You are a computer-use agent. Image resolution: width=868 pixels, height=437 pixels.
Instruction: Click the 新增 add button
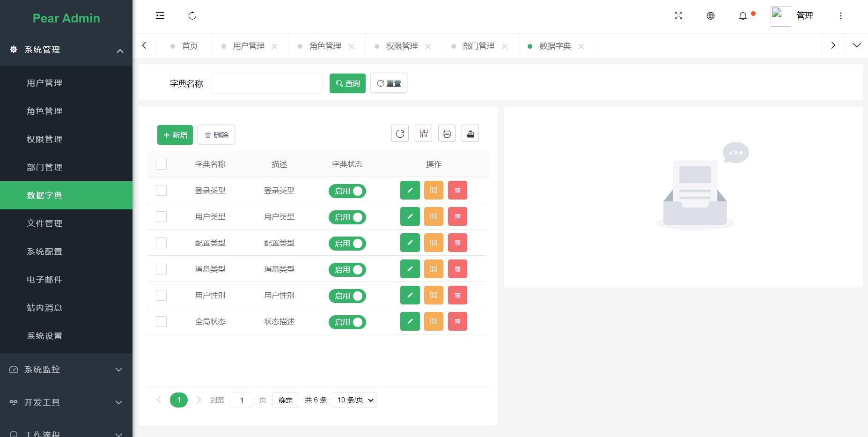point(175,135)
